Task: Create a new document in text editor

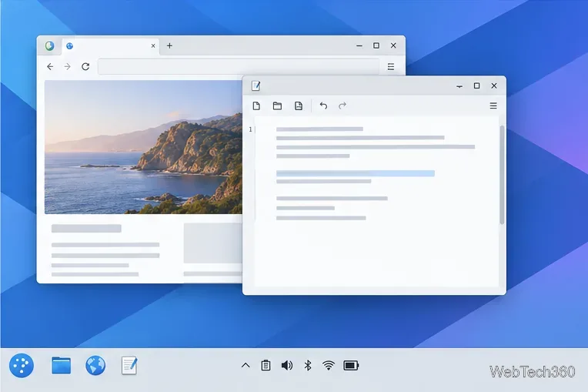Action: [x=256, y=106]
